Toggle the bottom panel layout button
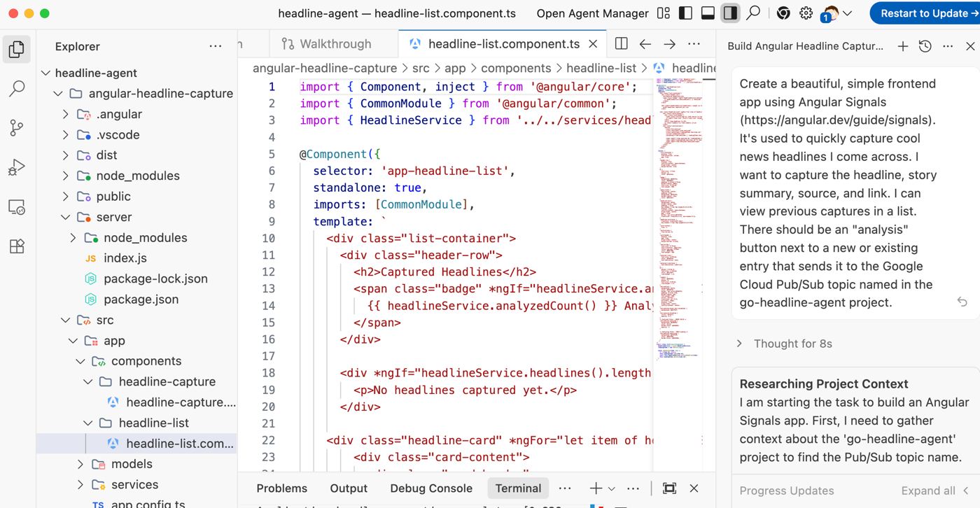 click(708, 13)
